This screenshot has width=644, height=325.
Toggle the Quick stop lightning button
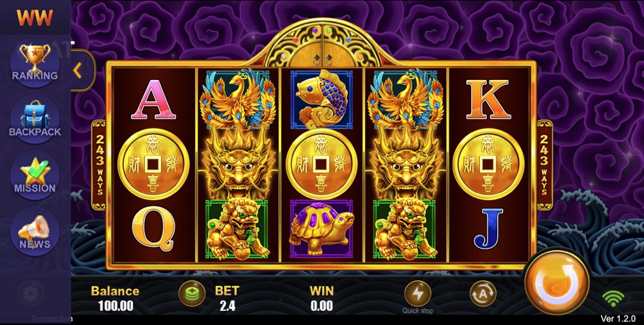pos(418,294)
